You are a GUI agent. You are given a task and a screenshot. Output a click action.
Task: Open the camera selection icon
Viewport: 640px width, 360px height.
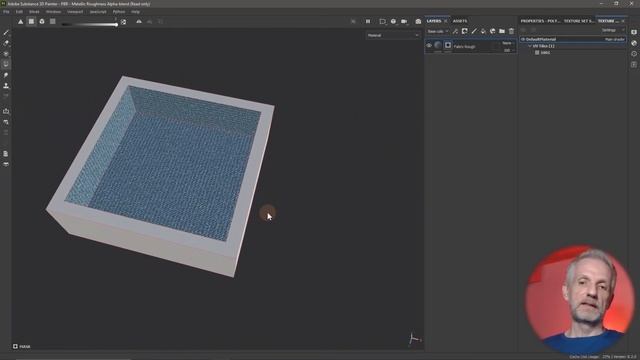404,22
